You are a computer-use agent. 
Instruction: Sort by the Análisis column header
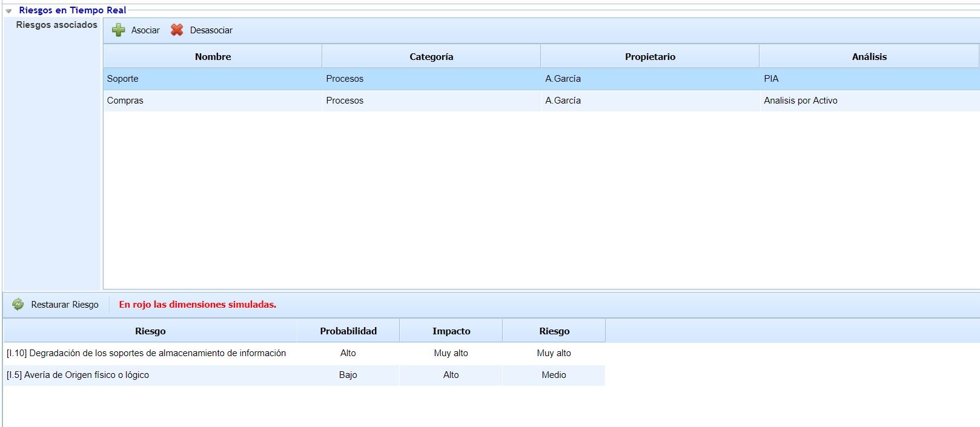click(869, 57)
